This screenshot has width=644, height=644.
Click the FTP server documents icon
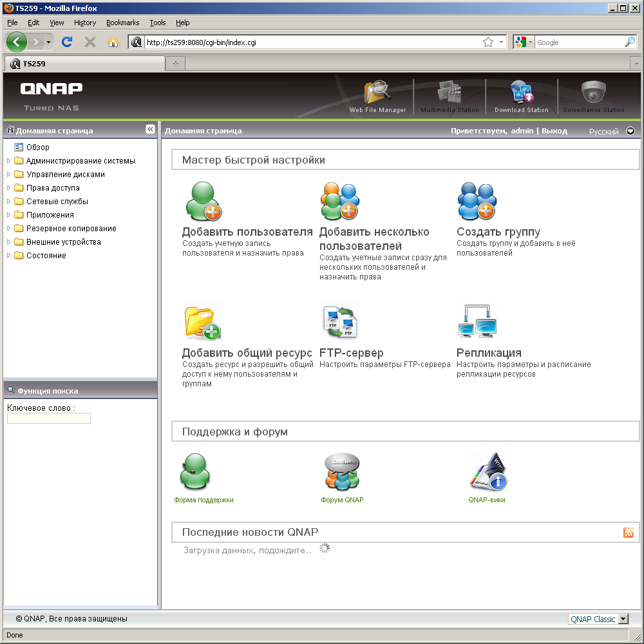click(340, 322)
